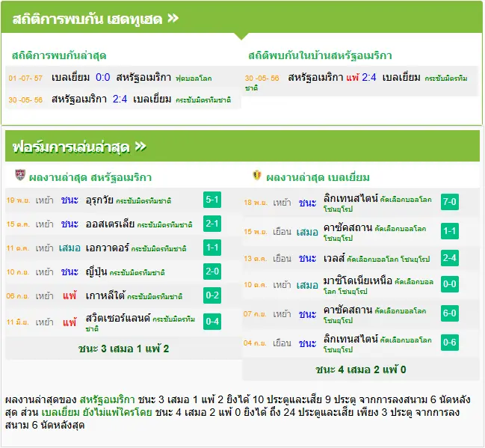Click the 01-07-57 match date

[x=25, y=78]
